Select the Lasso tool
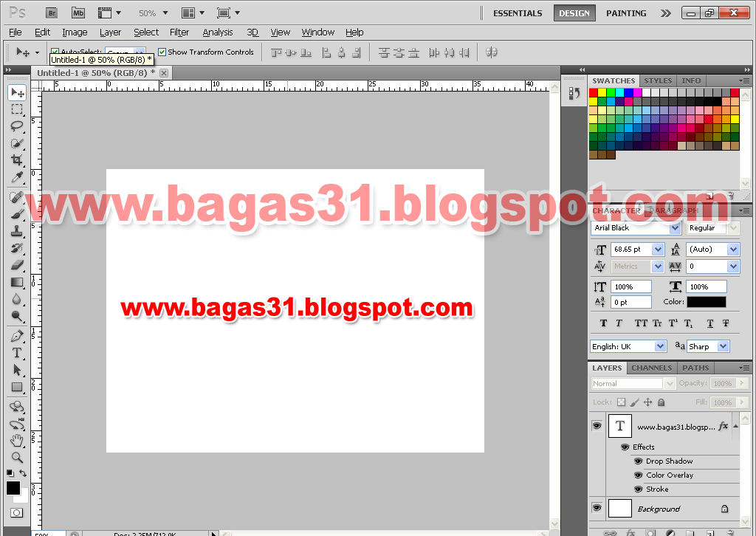Image resolution: width=756 pixels, height=536 pixels. coord(18,126)
